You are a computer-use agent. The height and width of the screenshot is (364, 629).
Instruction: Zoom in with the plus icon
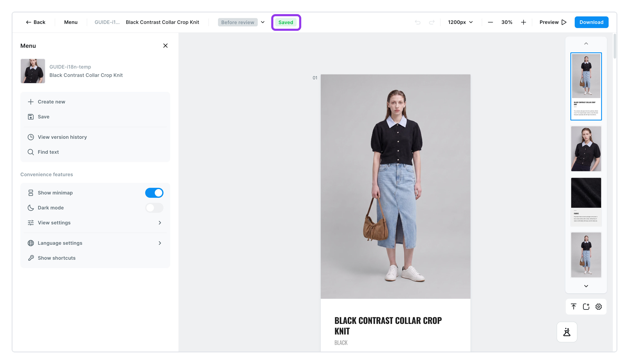click(523, 22)
